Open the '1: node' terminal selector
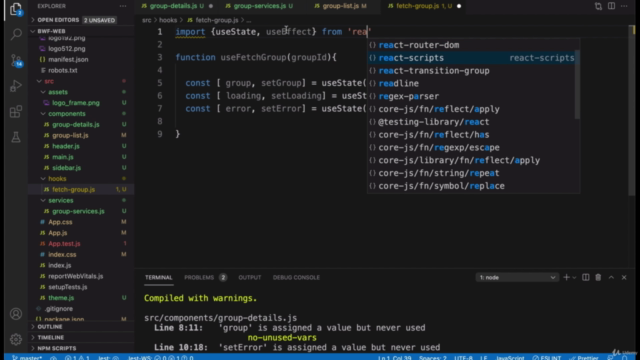This screenshot has width=640, height=360. (516, 278)
